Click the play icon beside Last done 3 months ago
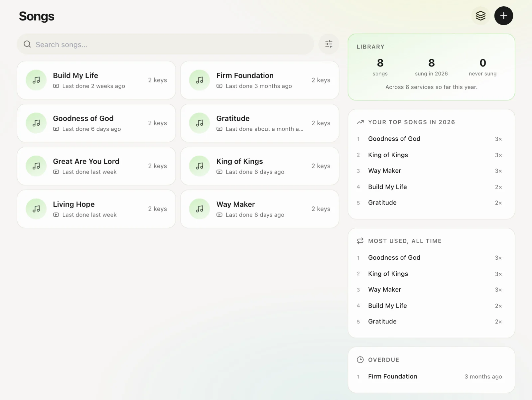This screenshot has height=400, width=532. tap(219, 86)
